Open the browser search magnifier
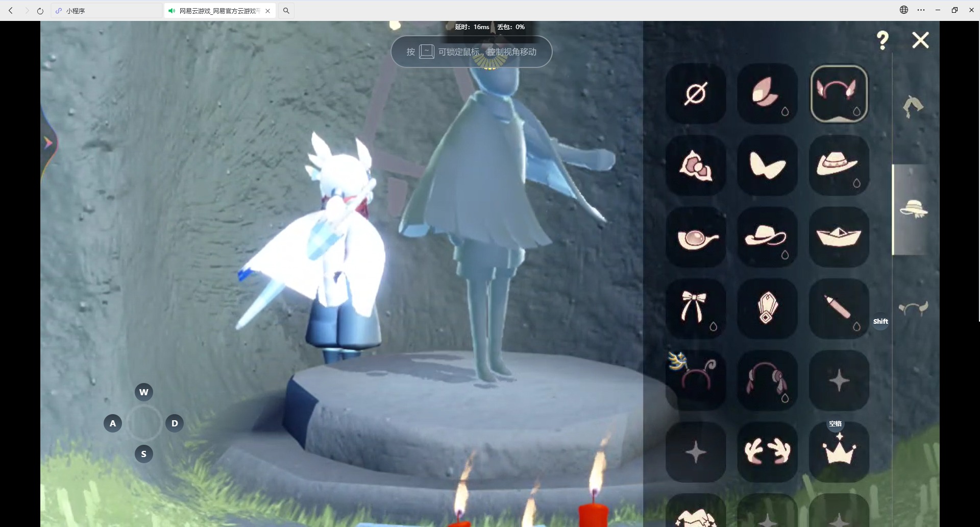The width and height of the screenshot is (980, 527). (x=286, y=11)
